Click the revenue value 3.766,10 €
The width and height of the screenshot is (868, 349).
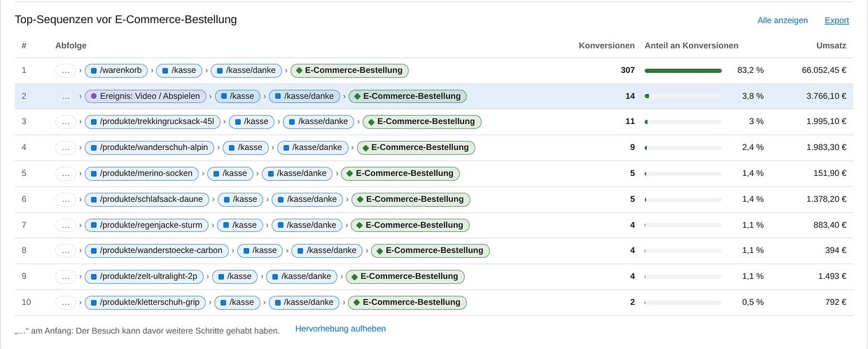[827, 96]
